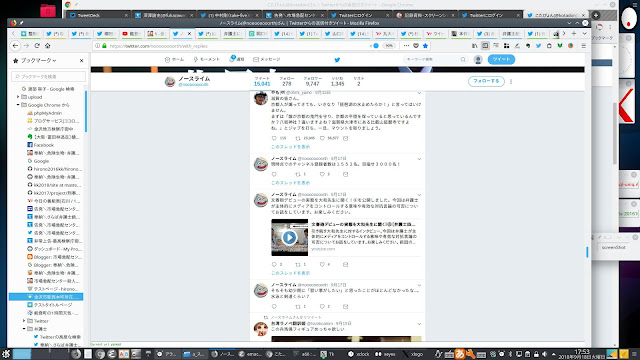Like the tweet with YouTube video

(322, 264)
